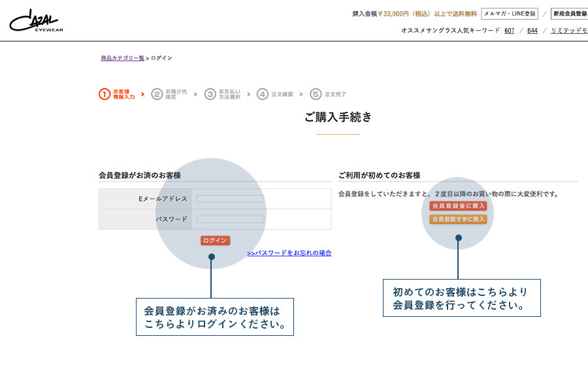
Task: Click step 3 お支払い方法選択 indicator
Action: click(222, 94)
